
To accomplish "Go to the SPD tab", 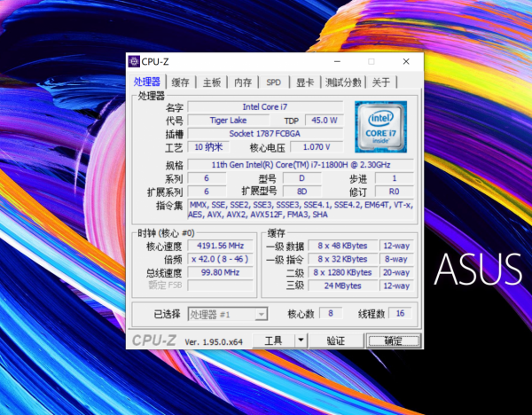I will coord(273,82).
